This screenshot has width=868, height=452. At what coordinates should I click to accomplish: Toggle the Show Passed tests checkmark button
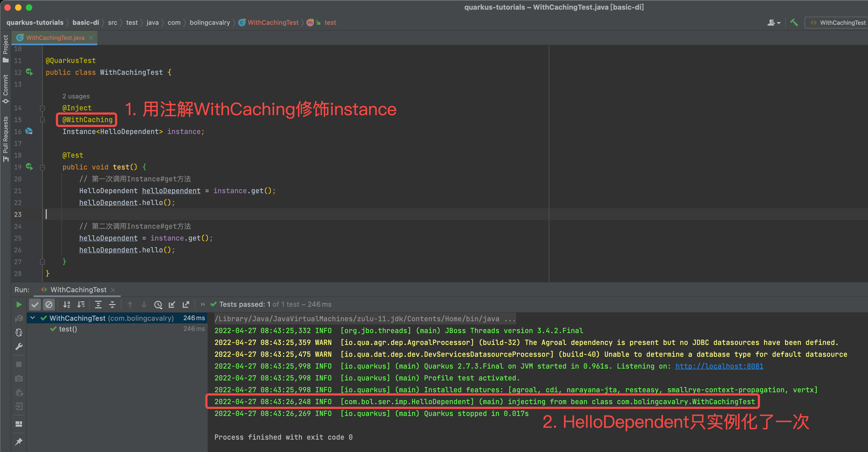coord(35,305)
